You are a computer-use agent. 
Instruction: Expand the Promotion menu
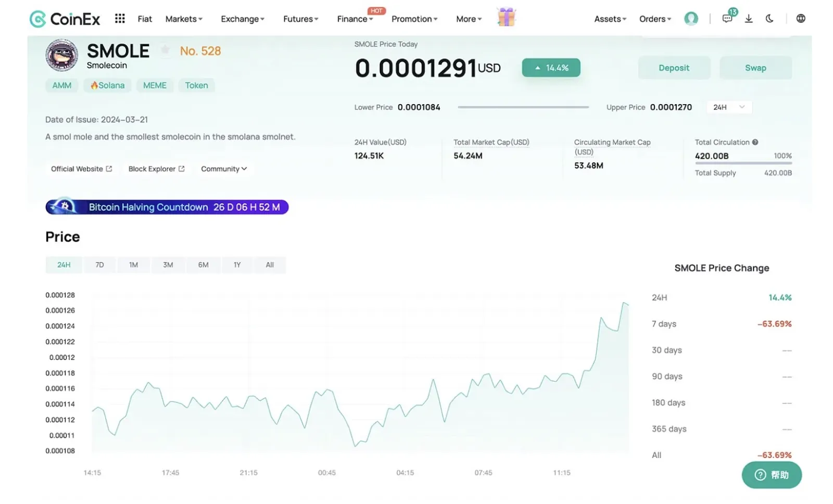click(x=414, y=19)
